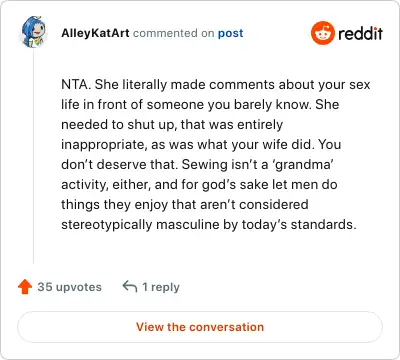The image size is (400, 360).
Task: Open AlleyKatArt's user profile name
Action: (x=95, y=33)
